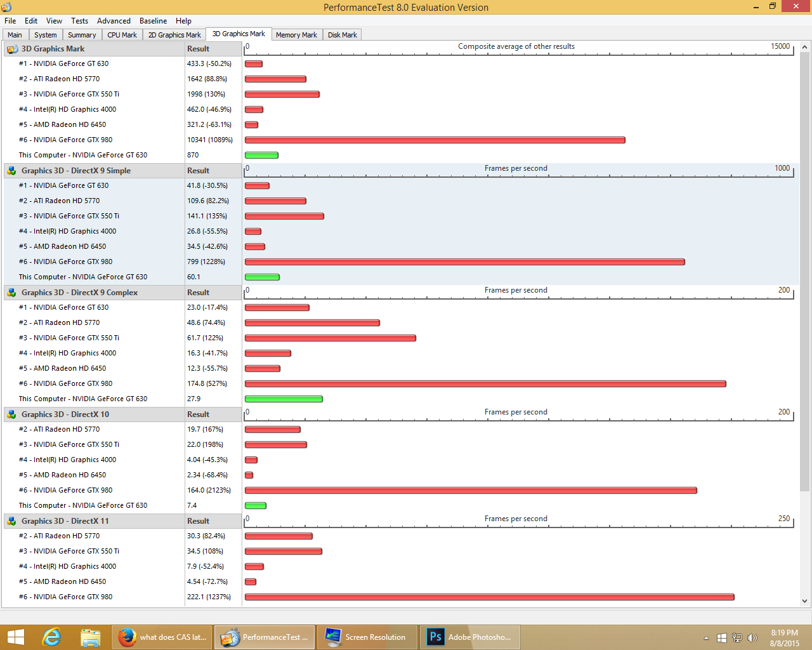Select the 3D Graphics Mark tab
The image size is (812, 650).
click(x=239, y=34)
